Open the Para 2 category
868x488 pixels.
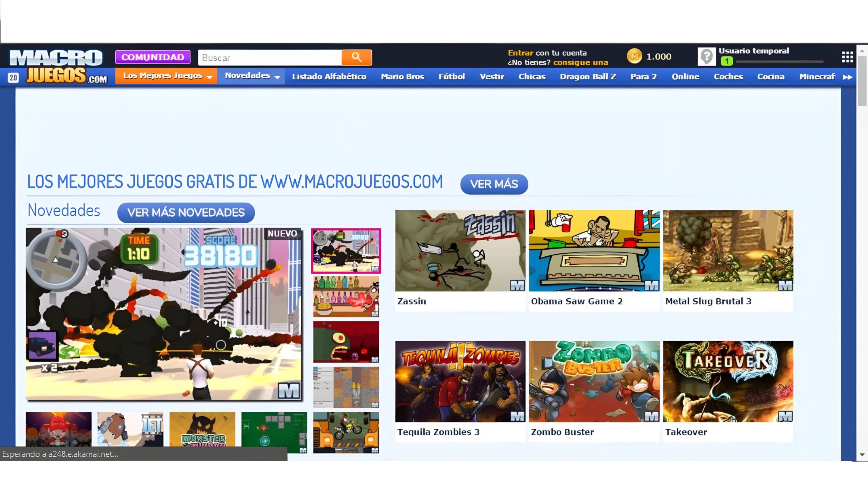[643, 77]
